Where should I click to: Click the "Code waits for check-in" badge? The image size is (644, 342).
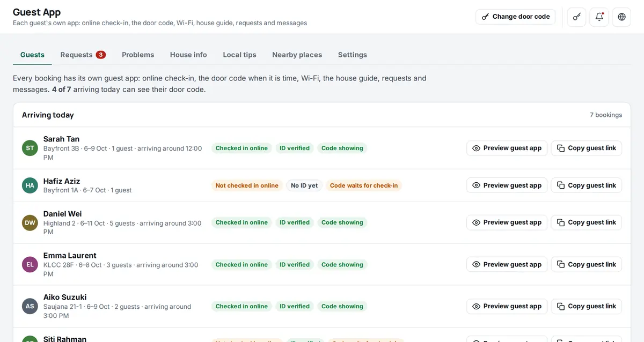pos(364,185)
